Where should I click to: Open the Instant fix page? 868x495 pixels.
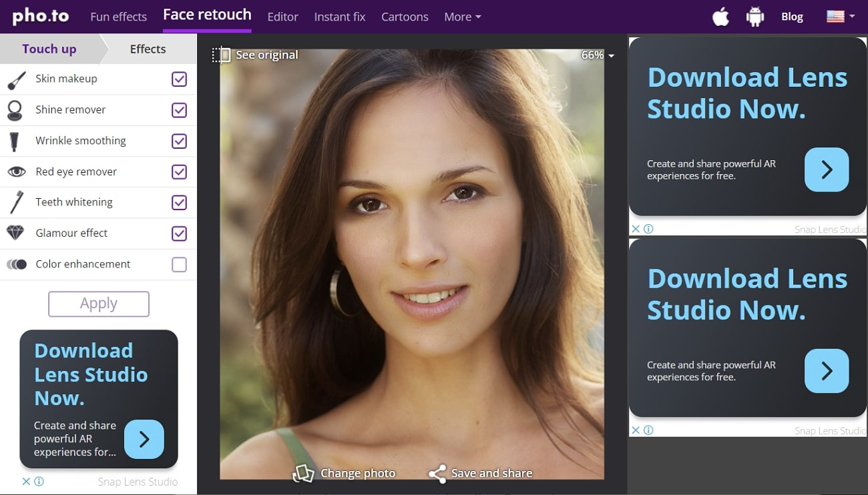(x=340, y=17)
